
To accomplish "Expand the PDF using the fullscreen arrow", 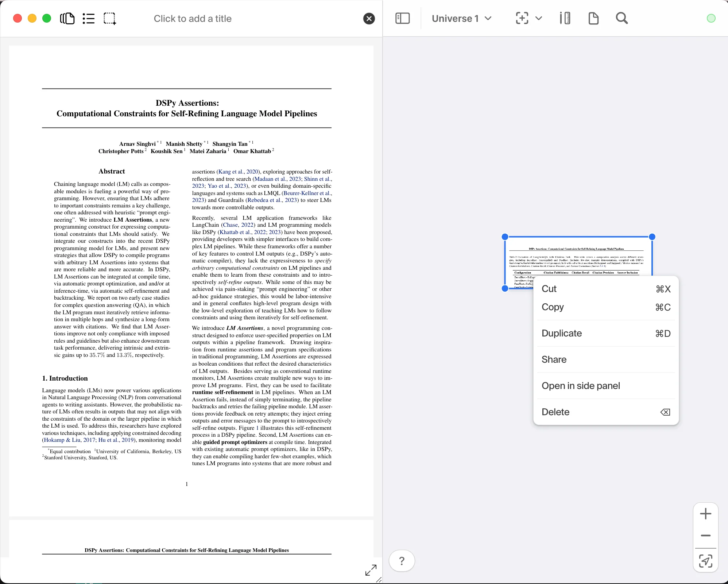I will coord(371,571).
